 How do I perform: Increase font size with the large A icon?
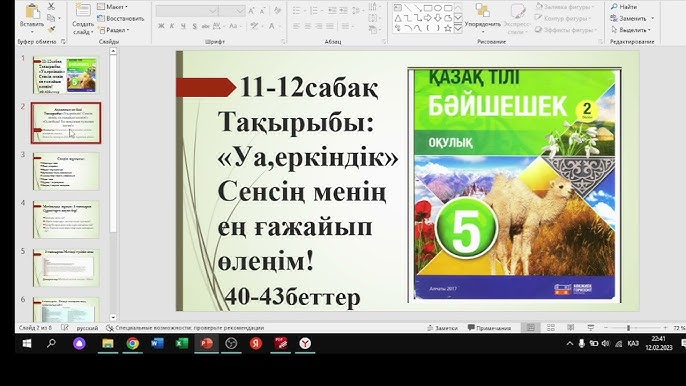click(252, 11)
